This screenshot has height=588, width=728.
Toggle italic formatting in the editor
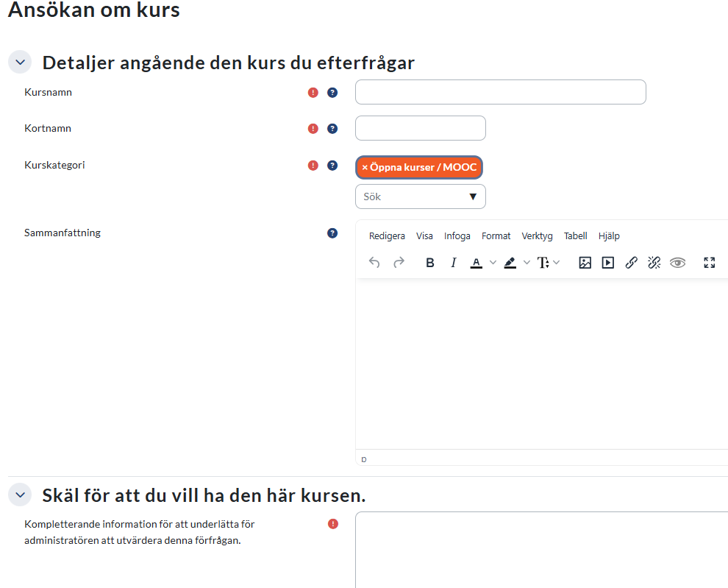(454, 263)
